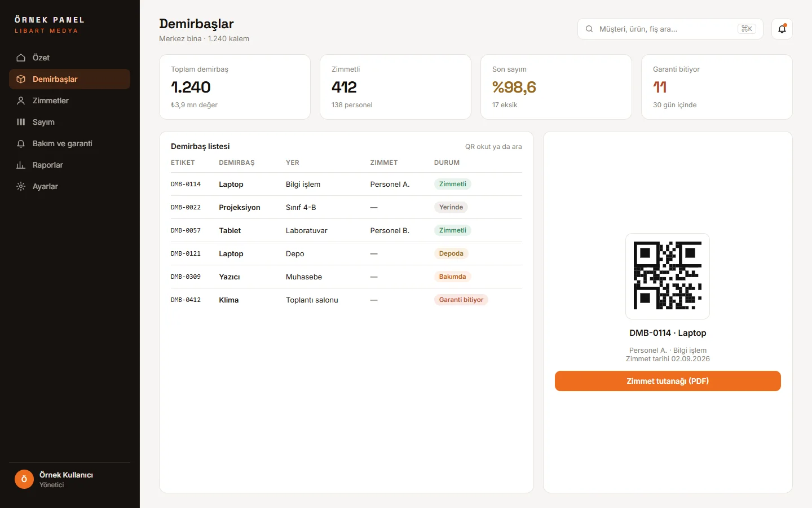
Task: Click the %98,6 Son sayım value
Action: coord(514,87)
